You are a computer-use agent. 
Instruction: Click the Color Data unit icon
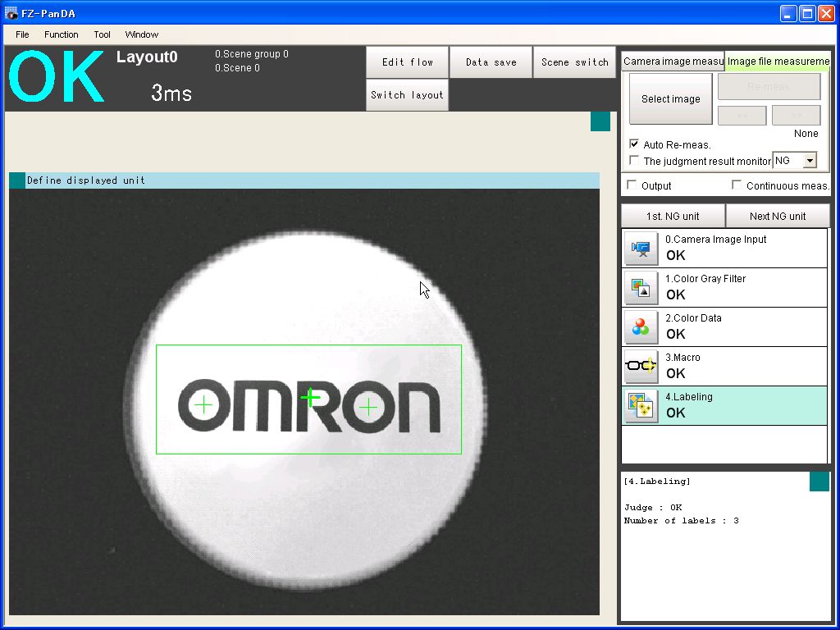641,327
